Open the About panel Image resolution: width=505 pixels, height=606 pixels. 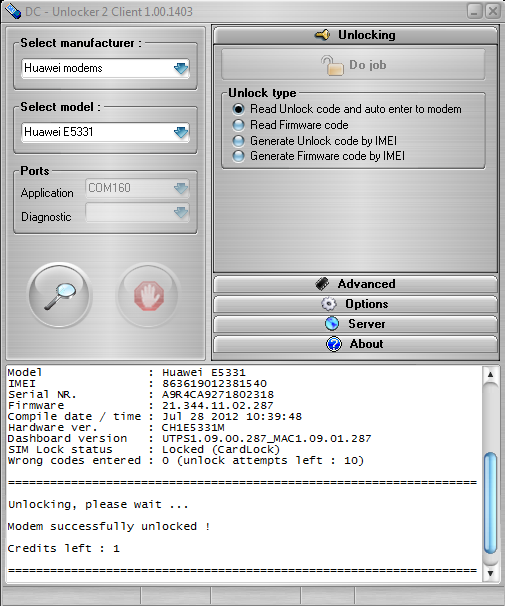point(355,344)
